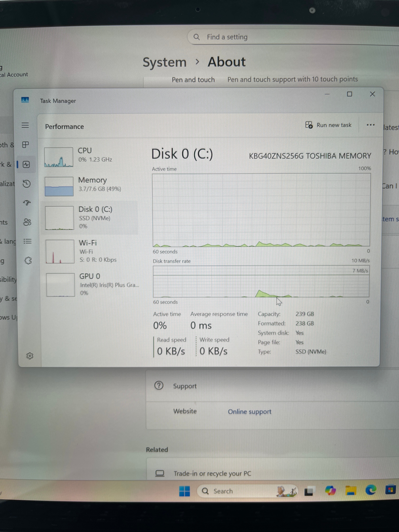Screen dimensions: 399x532
Task: Open the Windows Start button
Action: [x=184, y=491]
